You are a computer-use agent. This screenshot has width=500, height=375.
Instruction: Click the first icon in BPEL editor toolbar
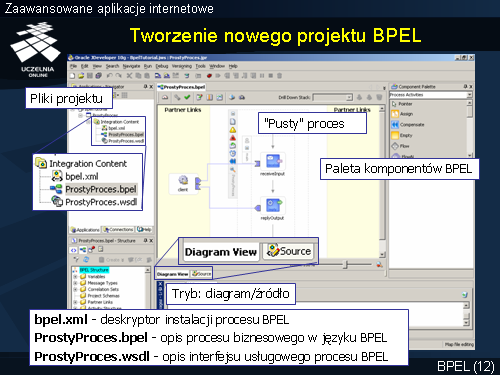click(x=165, y=97)
